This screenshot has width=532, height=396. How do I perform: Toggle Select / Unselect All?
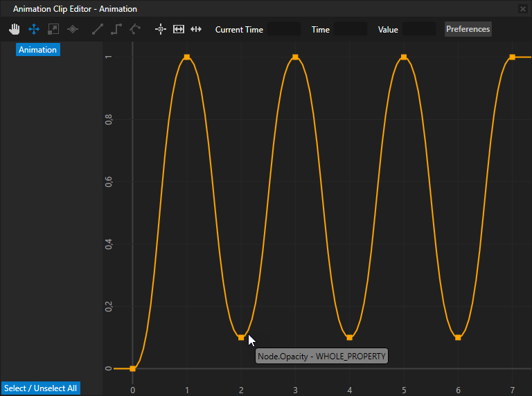tap(40, 388)
